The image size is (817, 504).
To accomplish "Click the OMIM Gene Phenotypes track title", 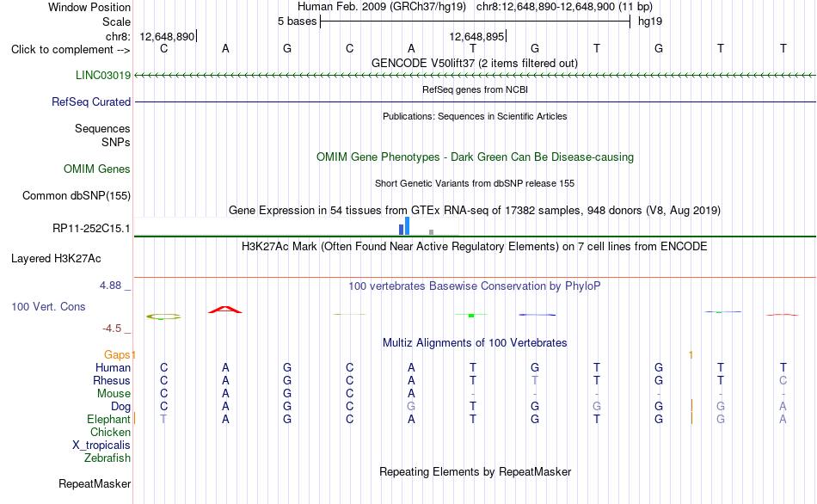I will coord(475,157).
